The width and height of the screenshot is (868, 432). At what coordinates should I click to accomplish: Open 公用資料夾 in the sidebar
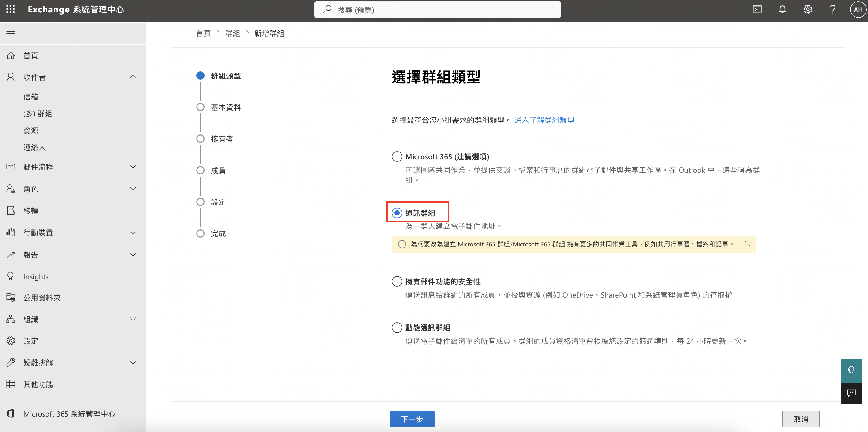[x=42, y=297]
